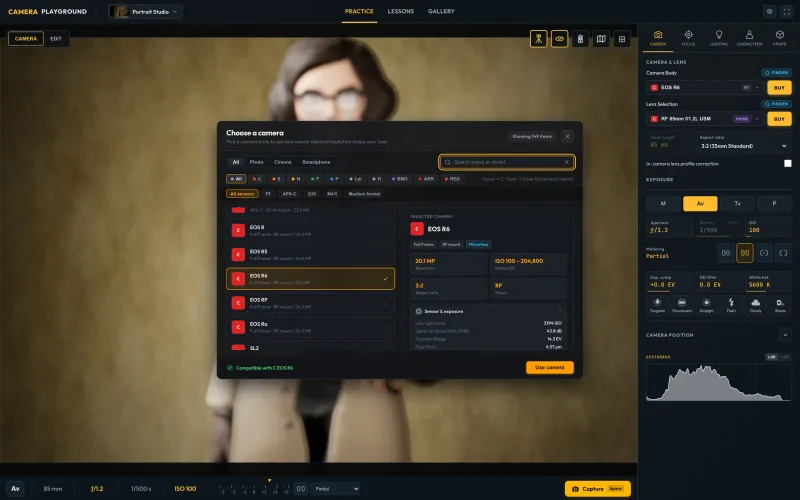The image size is (800, 500).
Task: Select the Shade white balance preset
Action: 780,305
